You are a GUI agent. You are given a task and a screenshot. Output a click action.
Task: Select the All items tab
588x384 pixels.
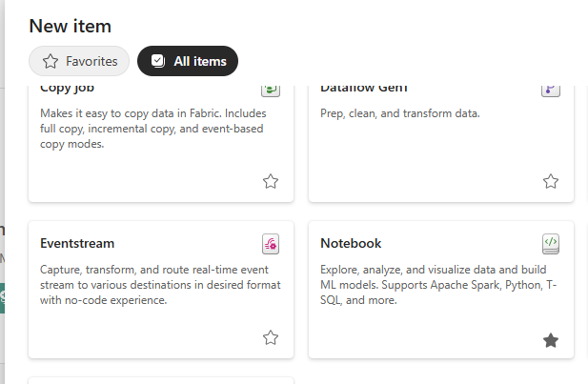[x=188, y=61]
